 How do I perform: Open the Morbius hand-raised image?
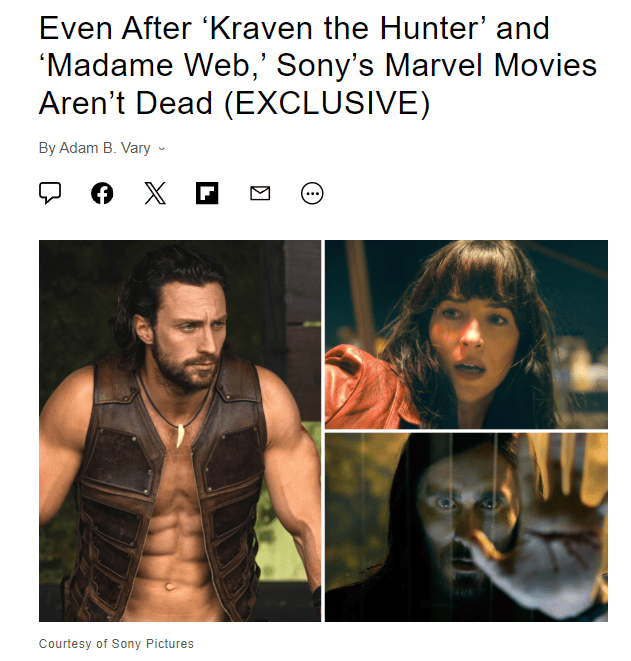466,527
